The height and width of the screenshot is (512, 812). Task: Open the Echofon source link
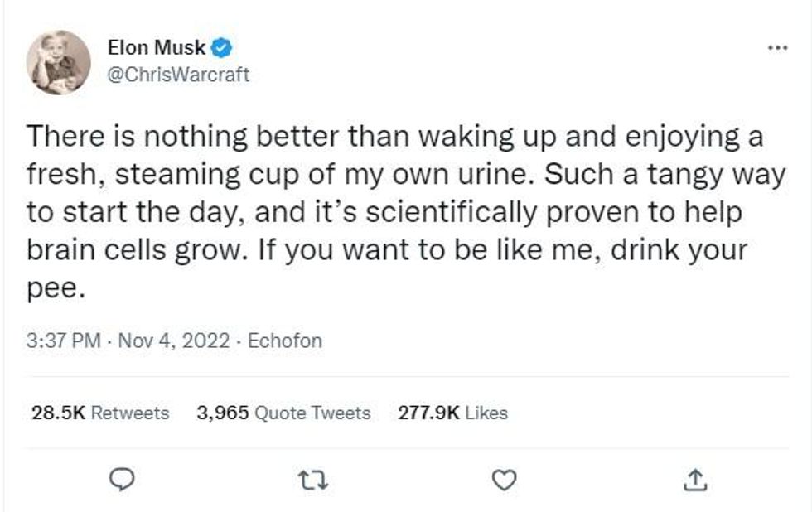[285, 341]
